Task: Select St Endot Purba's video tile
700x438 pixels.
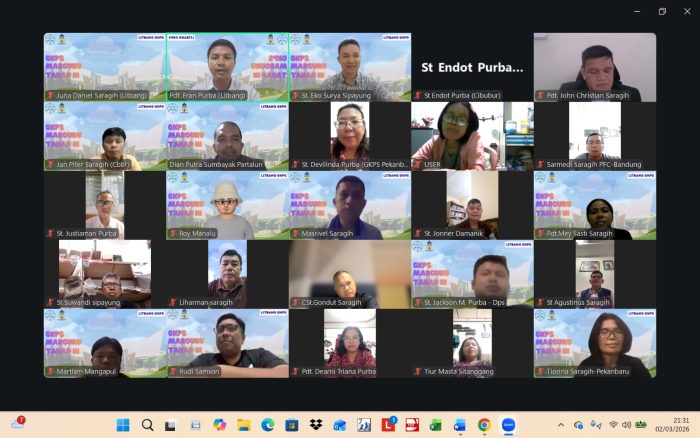Action: [472, 67]
